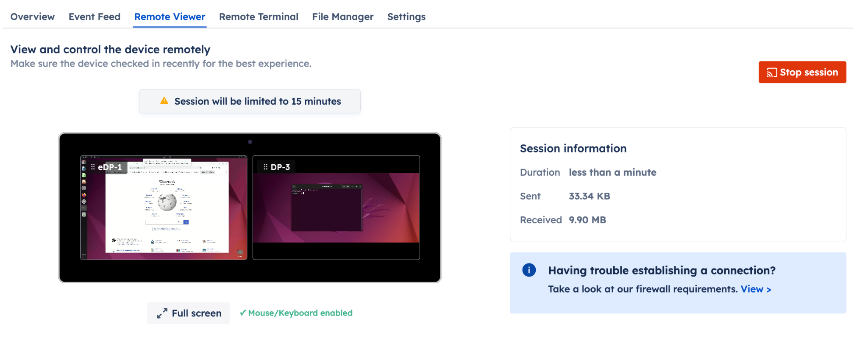This screenshot has width=868, height=346.
Task: Click 'View and control the device remotely' heading
Action: 110,50
